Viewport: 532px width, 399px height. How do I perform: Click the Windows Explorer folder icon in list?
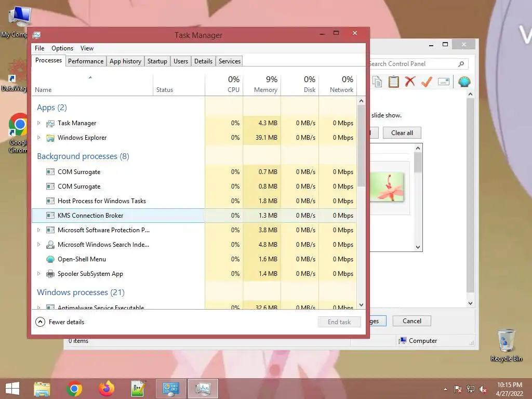50,138
